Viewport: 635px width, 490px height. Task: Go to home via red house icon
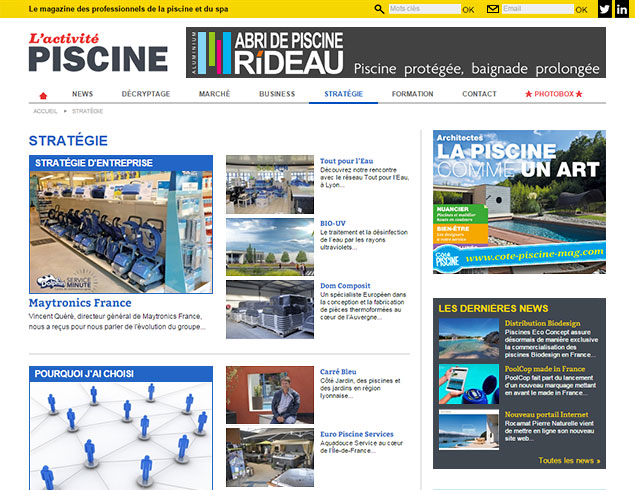click(43, 96)
